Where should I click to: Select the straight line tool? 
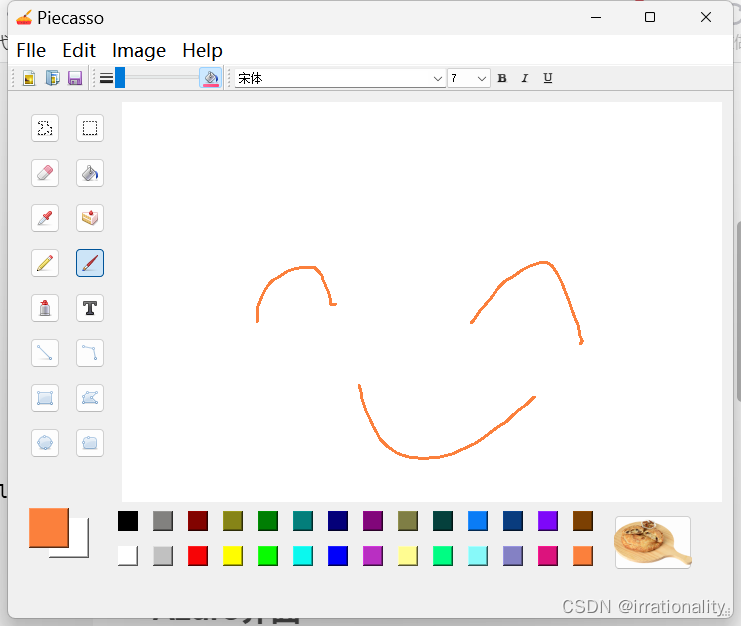tap(45, 353)
